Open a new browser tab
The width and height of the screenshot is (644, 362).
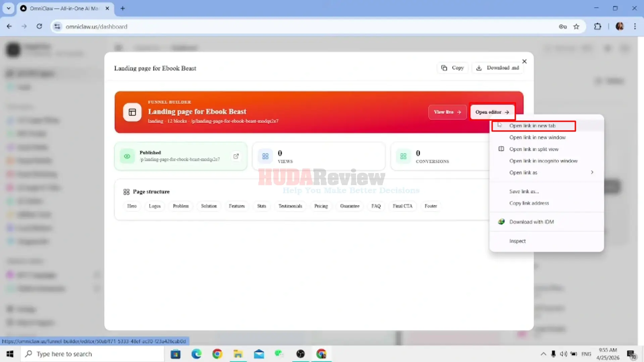tap(122, 8)
